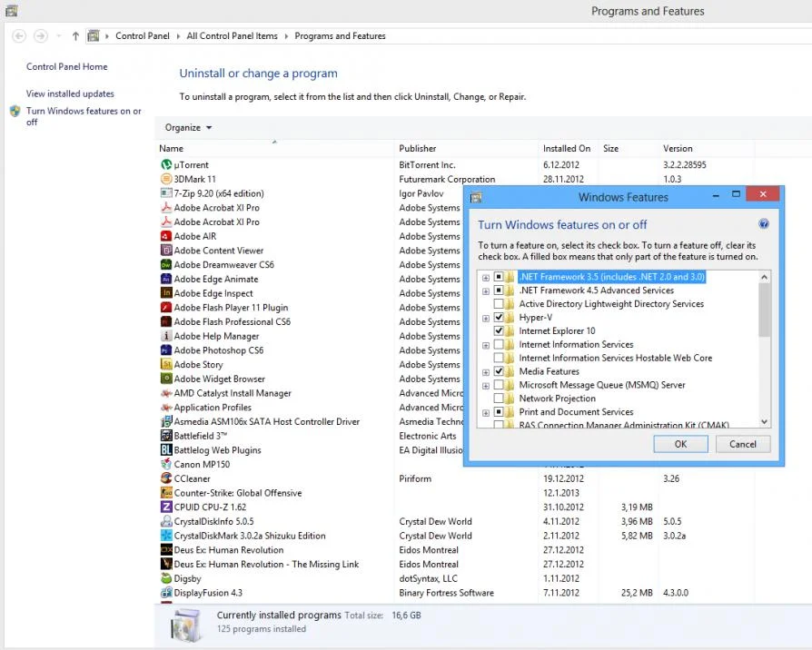The width and height of the screenshot is (812, 650).
Task: Expand the .NET Framework 3.5 tree node
Action: point(486,277)
